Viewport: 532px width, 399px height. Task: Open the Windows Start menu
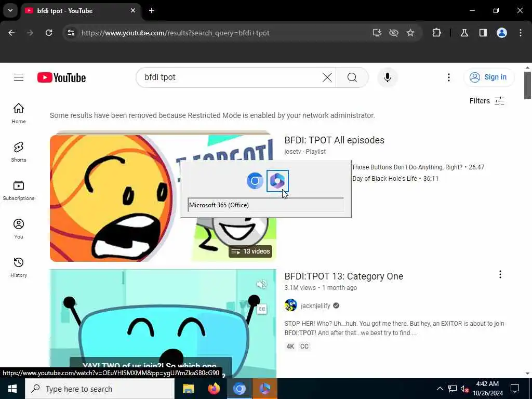[x=12, y=389]
